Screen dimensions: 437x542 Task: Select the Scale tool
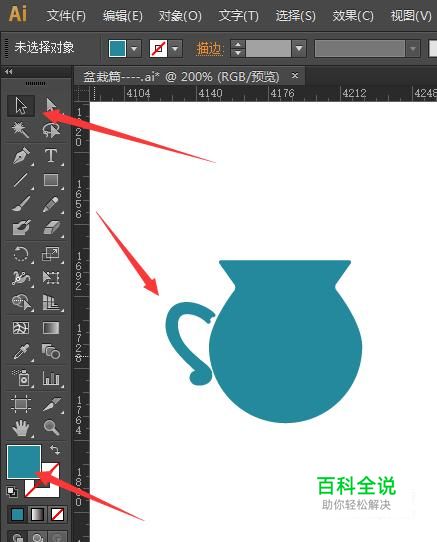coord(51,254)
